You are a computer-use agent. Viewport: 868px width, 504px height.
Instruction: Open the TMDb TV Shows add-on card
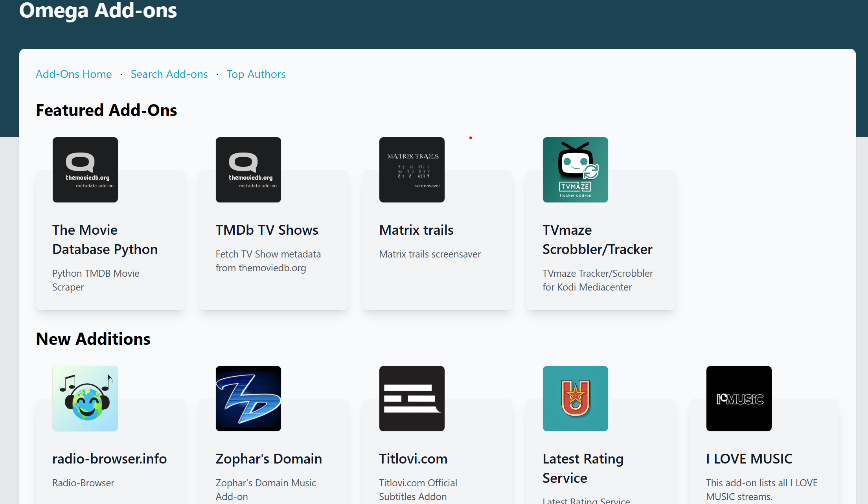(267, 230)
